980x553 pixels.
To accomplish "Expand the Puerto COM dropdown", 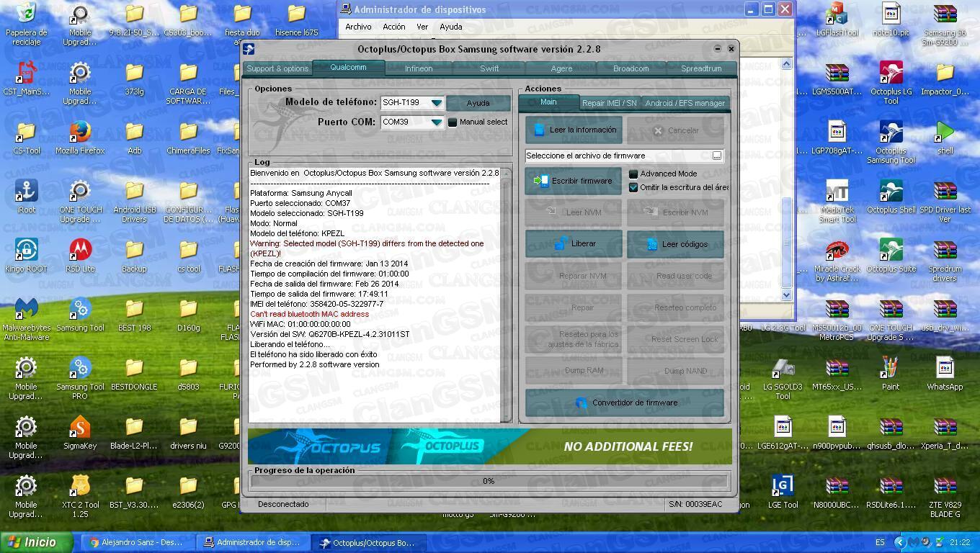I will point(436,122).
